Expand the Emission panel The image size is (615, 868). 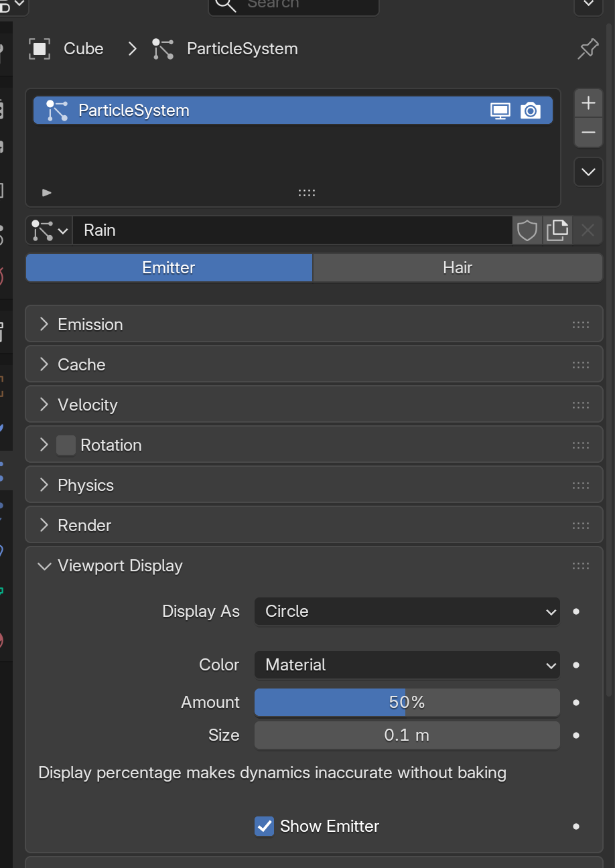point(44,325)
